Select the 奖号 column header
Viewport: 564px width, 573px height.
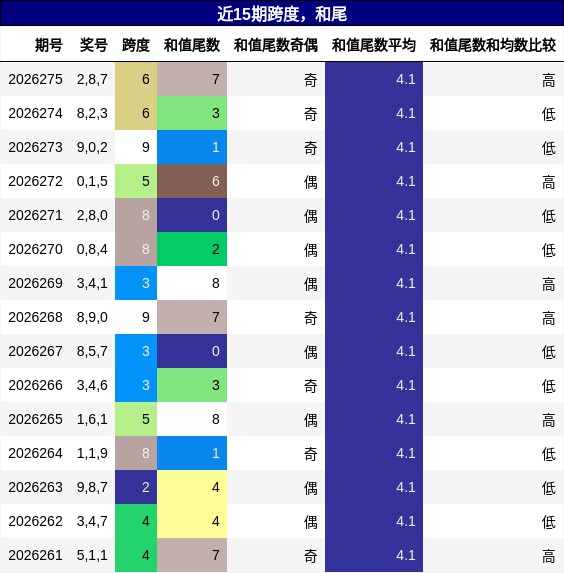(94, 45)
